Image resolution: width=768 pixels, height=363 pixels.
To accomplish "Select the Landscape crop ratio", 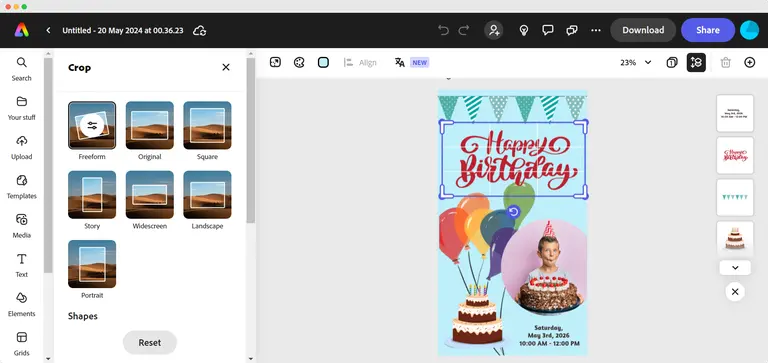I will 207,194.
